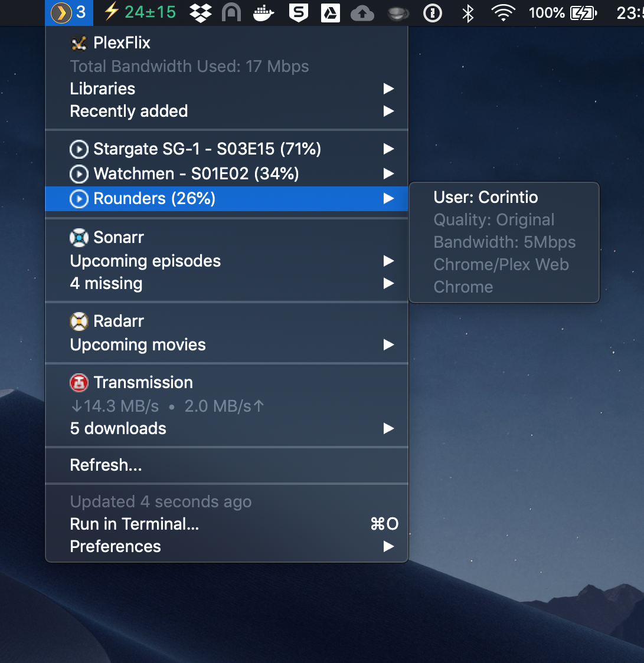Expand Upcoming episodes submenu arrow
Viewport: 644px width, 663px height.
(x=388, y=261)
